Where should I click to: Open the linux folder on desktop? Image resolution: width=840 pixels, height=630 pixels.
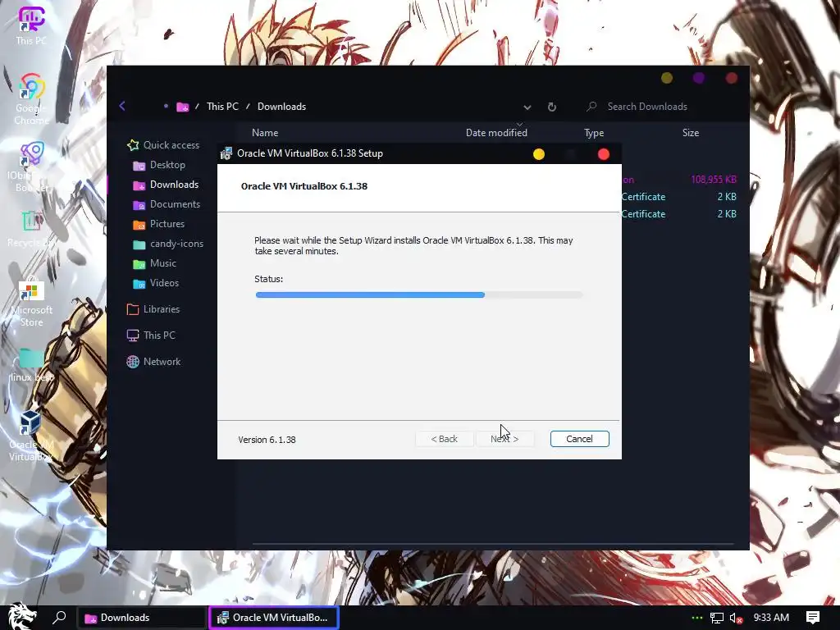click(31, 364)
